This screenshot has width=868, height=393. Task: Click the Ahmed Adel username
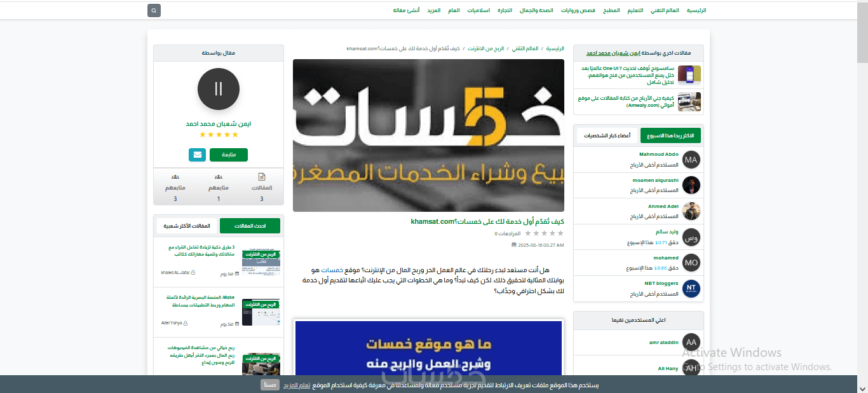click(663, 207)
